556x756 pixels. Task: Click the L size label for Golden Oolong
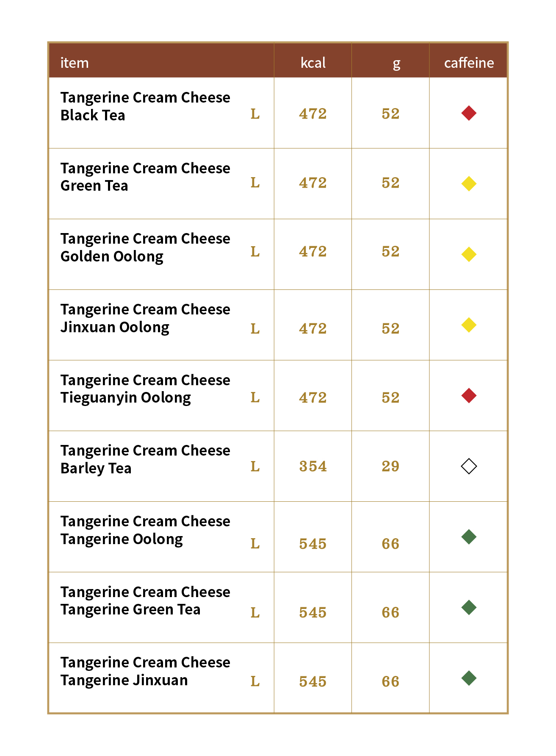(255, 252)
